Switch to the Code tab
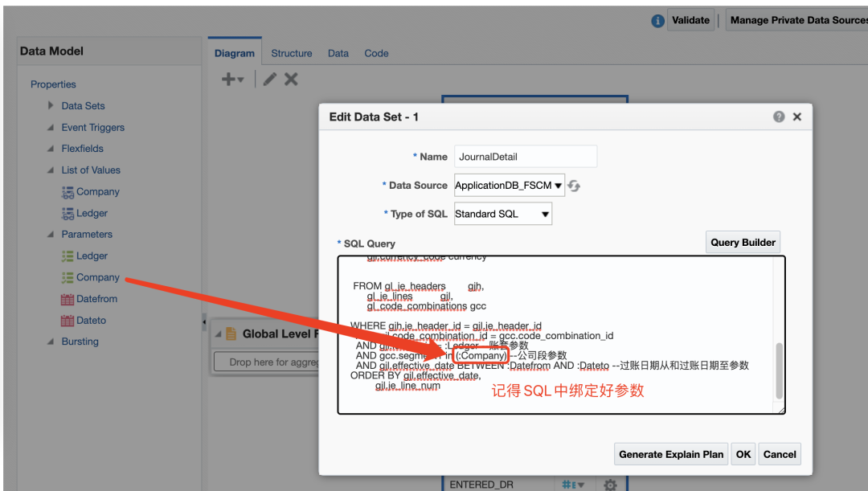The width and height of the screenshot is (868, 491). tap(376, 53)
